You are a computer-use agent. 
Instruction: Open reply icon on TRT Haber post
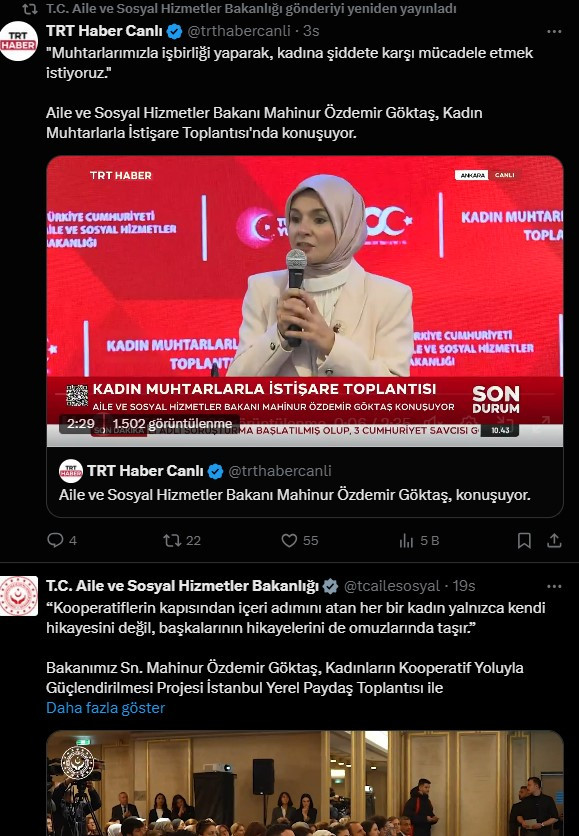[x=55, y=541]
